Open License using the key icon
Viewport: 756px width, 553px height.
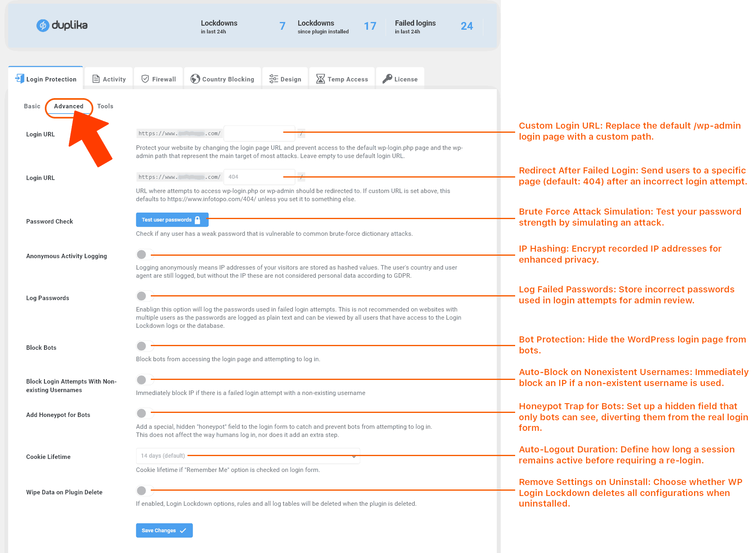(x=387, y=78)
